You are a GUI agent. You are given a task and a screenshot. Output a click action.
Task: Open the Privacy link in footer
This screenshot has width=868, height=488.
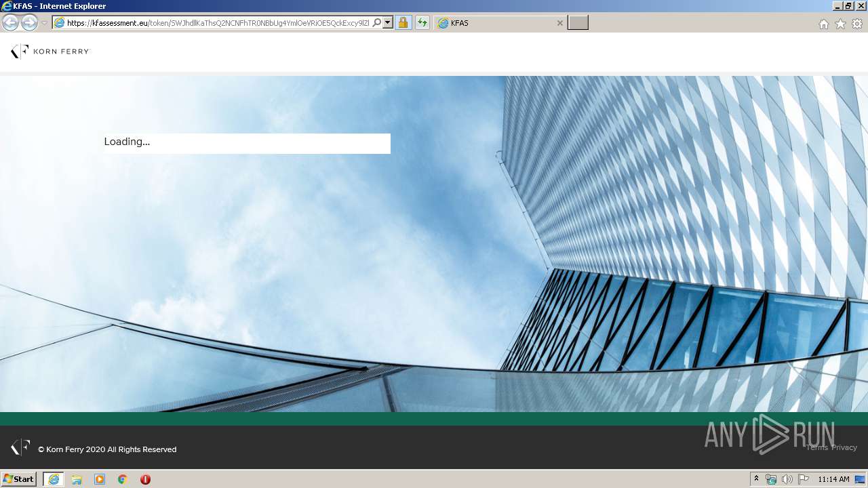(x=844, y=447)
